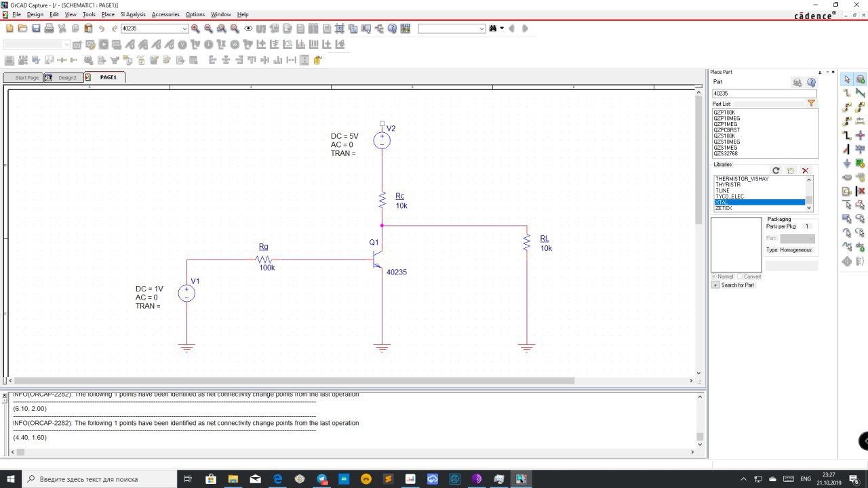Open the part name dropdown in the toolbar
868x488 pixels.
184,28
